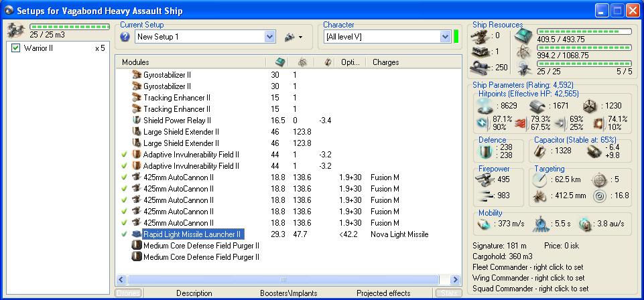Expand the Character skill level dropdown
Screen dimensions: 644x300
444,37
